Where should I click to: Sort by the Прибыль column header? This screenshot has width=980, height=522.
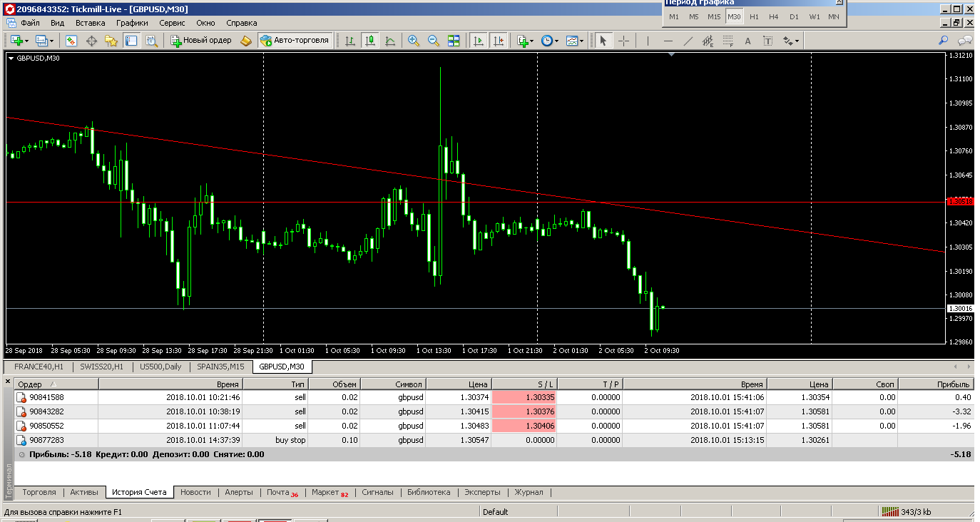[x=936, y=384]
